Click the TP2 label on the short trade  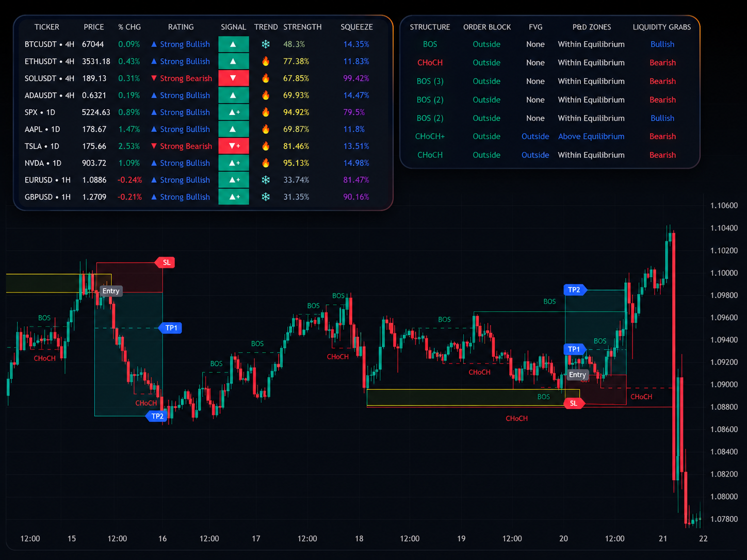coord(157,416)
